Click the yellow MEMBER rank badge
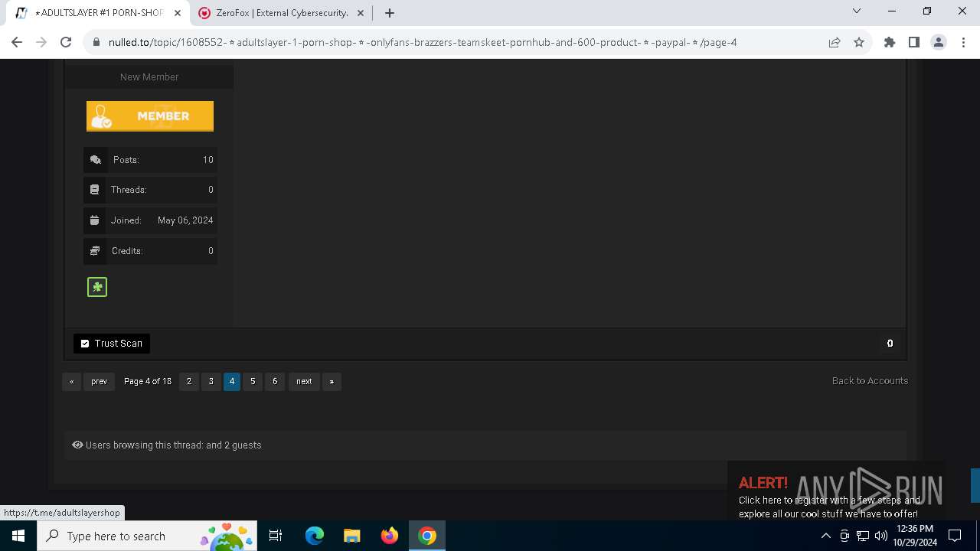 [x=150, y=116]
